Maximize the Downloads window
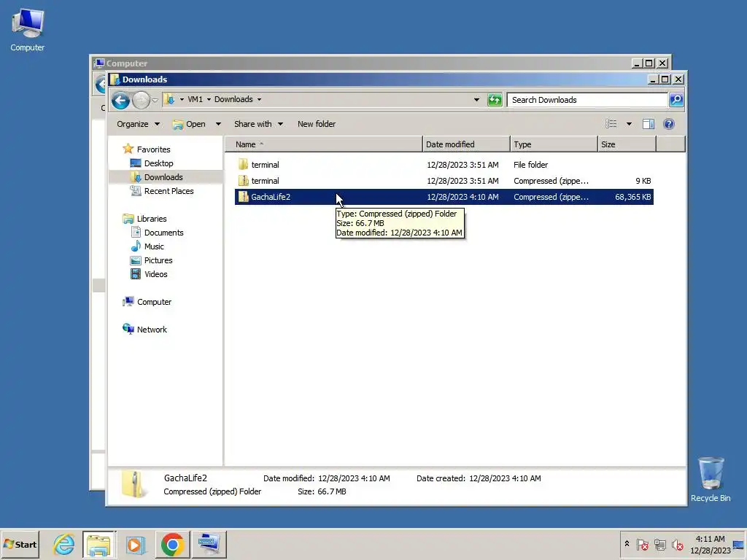747x560 pixels. click(665, 79)
